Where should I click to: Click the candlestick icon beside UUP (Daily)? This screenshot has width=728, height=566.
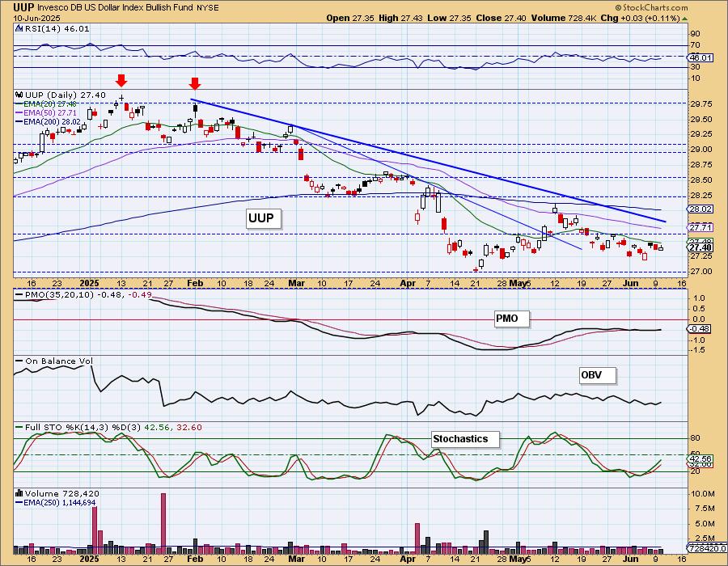pyautogui.click(x=19, y=95)
